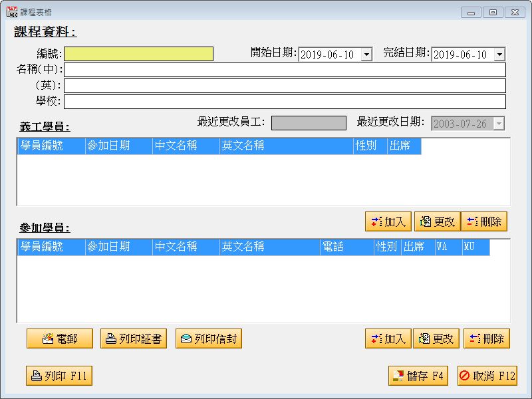The width and height of the screenshot is (532, 399).
Task: Click 參加學員 table 電話 column header
Action: pyautogui.click(x=346, y=247)
